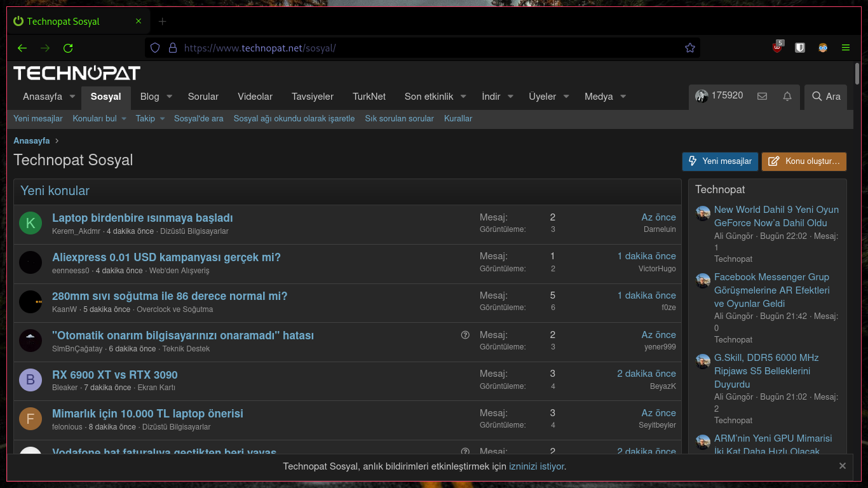Open notifications with the bell icon

(x=787, y=96)
